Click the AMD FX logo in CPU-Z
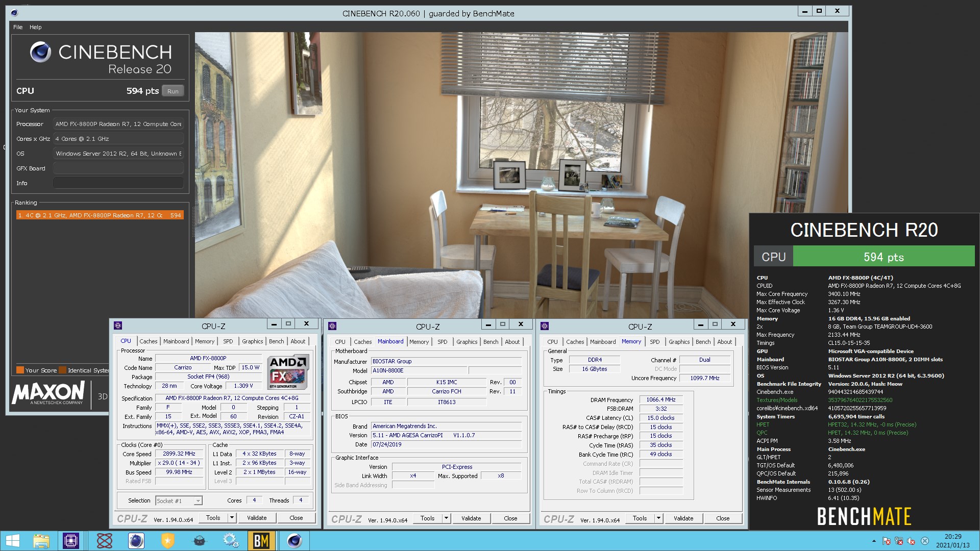The image size is (980, 551). 288,372
